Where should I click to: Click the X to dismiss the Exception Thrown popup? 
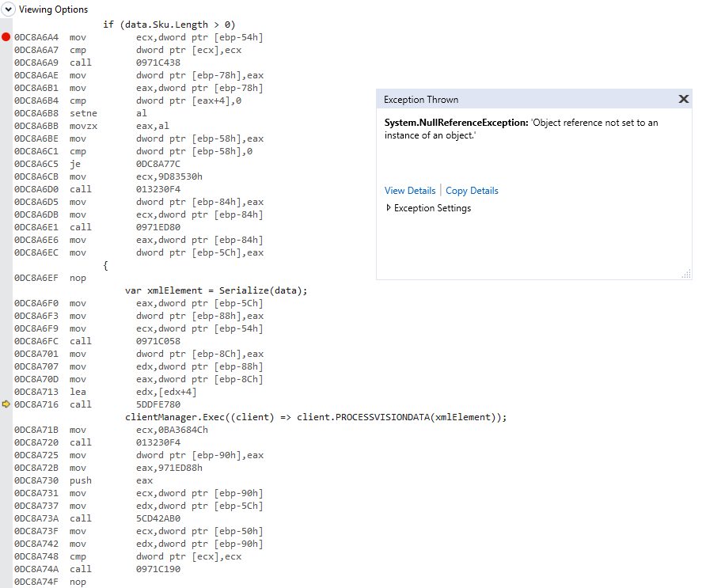683,99
